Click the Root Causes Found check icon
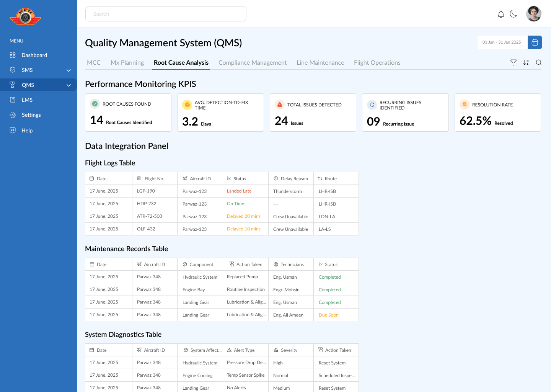This screenshot has height=392, width=551. [95, 104]
